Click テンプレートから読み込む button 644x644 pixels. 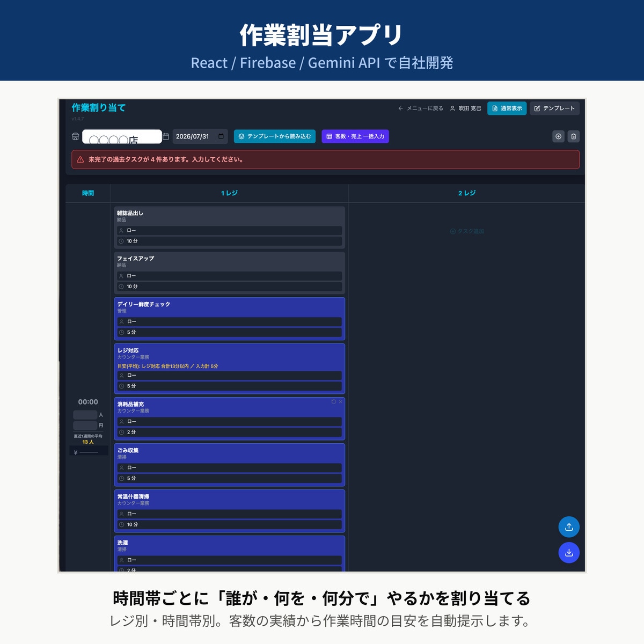coord(275,136)
